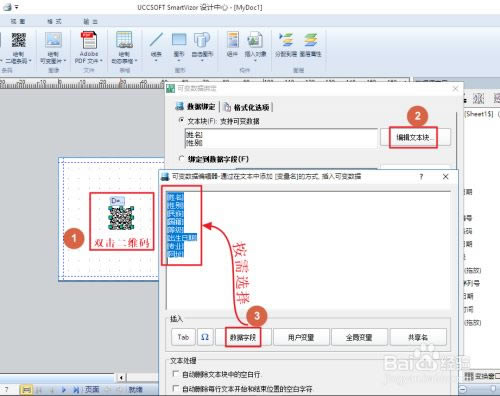The image size is (500, 396).
Task: Enable trim leading and trailing whitespace checkbox
Action: tap(175, 388)
